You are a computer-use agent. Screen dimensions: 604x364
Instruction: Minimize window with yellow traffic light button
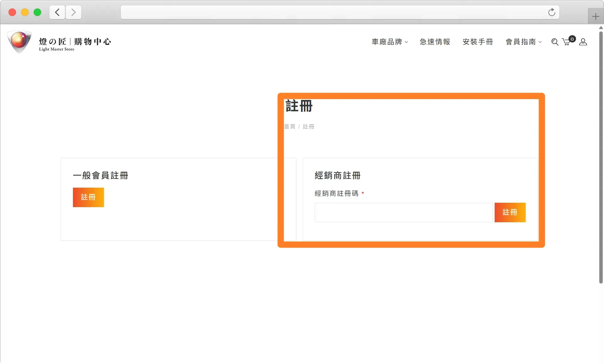coord(25,12)
